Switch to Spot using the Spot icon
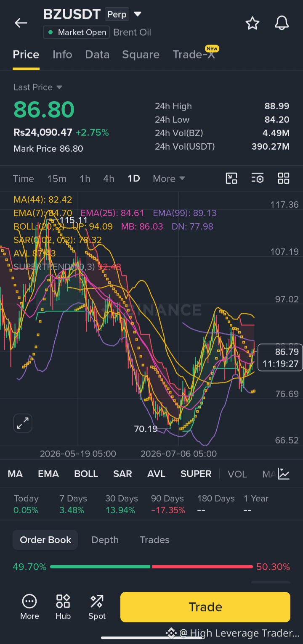 tap(97, 607)
